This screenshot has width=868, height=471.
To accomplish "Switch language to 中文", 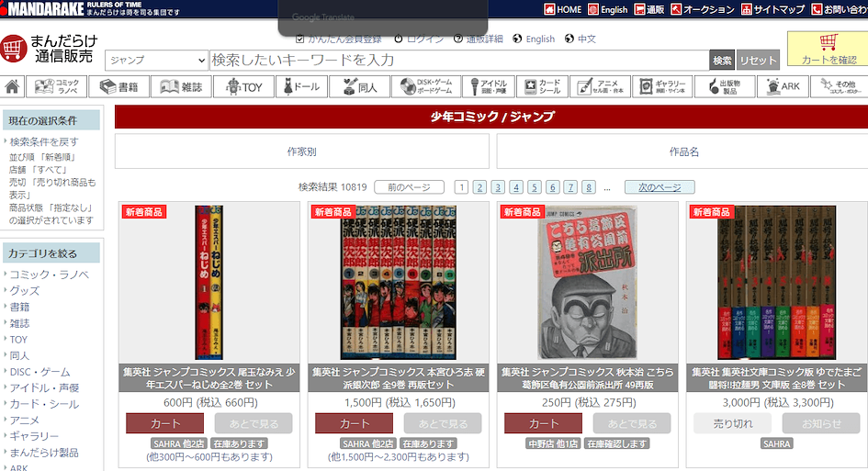I will (x=581, y=39).
